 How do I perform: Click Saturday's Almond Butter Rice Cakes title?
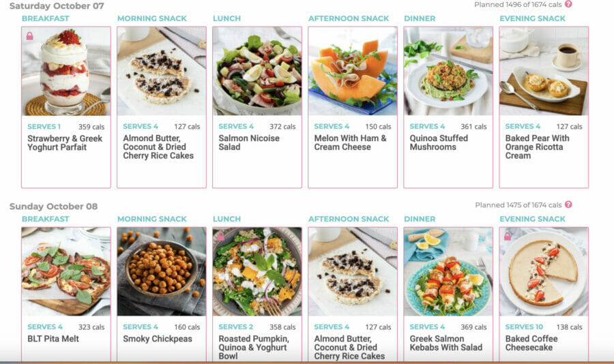click(158, 147)
